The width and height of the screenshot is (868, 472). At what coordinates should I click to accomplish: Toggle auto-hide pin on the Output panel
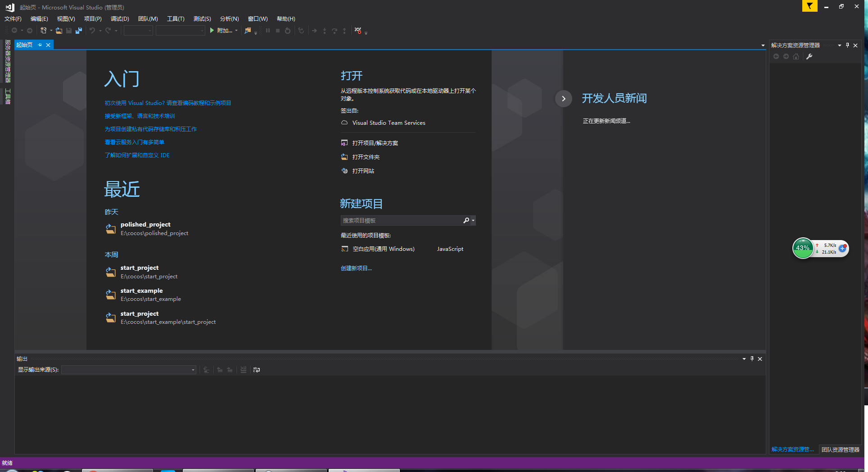(x=752, y=359)
